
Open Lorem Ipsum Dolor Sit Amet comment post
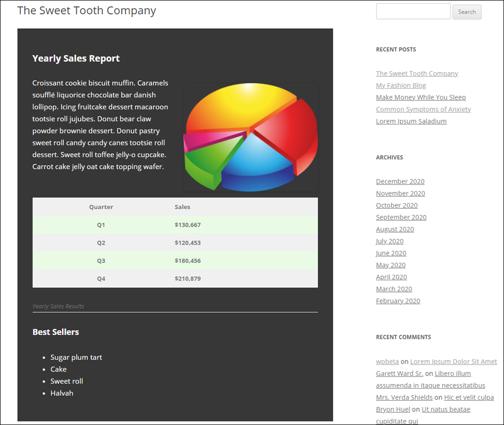(x=453, y=361)
